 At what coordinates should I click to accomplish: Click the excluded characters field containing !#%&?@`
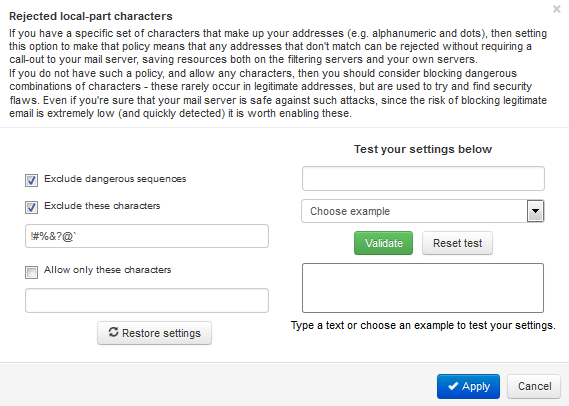(x=147, y=236)
